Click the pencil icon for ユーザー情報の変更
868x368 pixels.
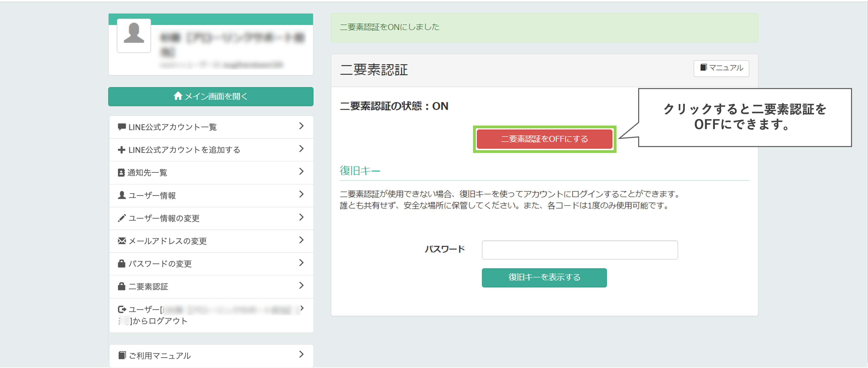point(122,218)
